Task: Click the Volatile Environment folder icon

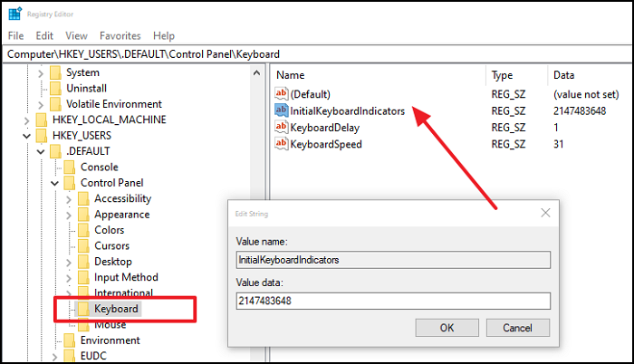Action: (x=55, y=104)
